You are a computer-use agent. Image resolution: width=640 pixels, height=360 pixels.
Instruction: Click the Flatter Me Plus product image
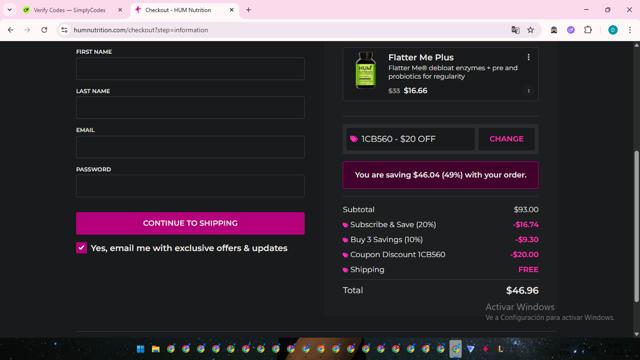pyautogui.click(x=365, y=70)
